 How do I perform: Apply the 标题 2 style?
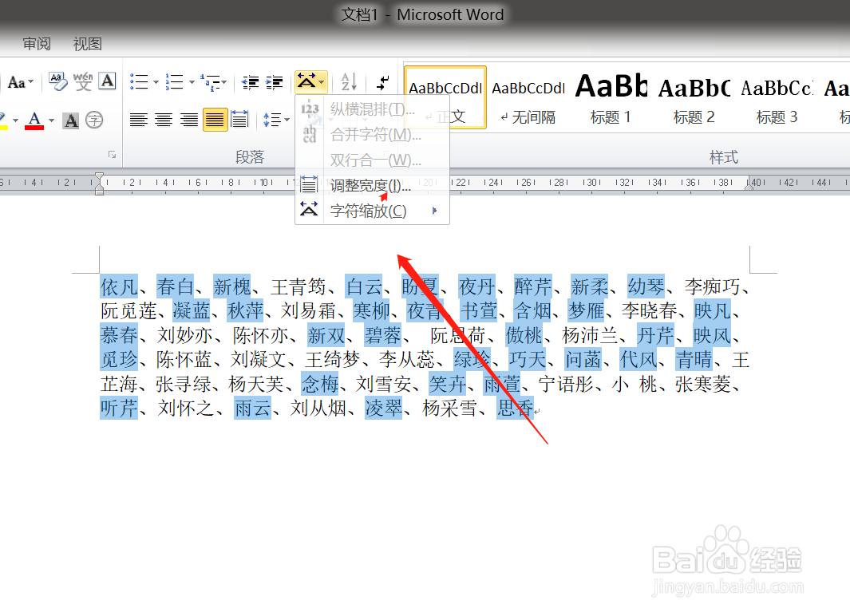point(694,97)
